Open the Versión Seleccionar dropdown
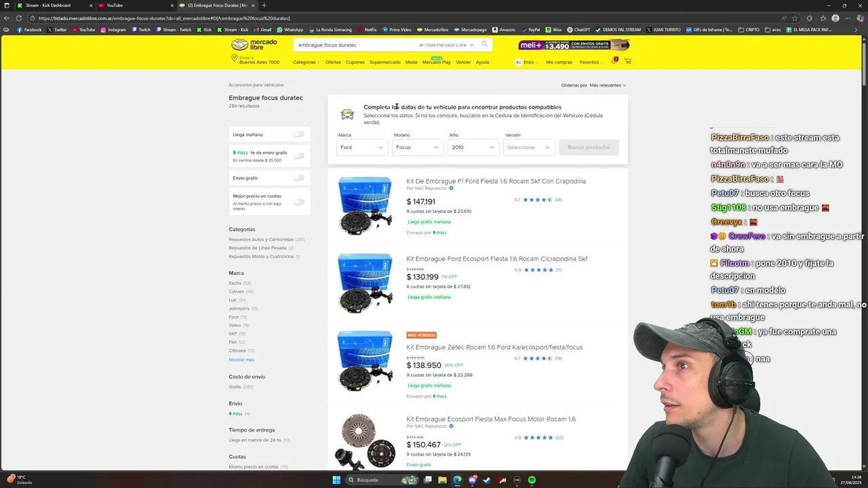 (529, 147)
